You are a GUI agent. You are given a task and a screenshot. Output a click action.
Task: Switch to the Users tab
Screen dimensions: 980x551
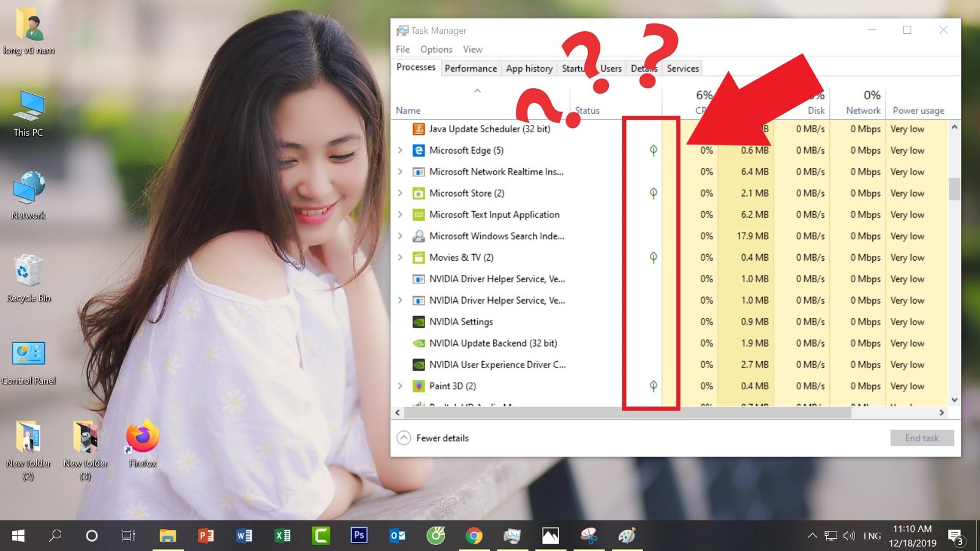pyautogui.click(x=611, y=69)
